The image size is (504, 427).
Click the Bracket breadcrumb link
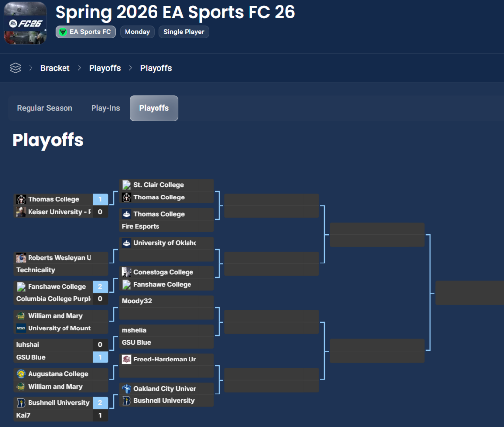[x=55, y=68]
